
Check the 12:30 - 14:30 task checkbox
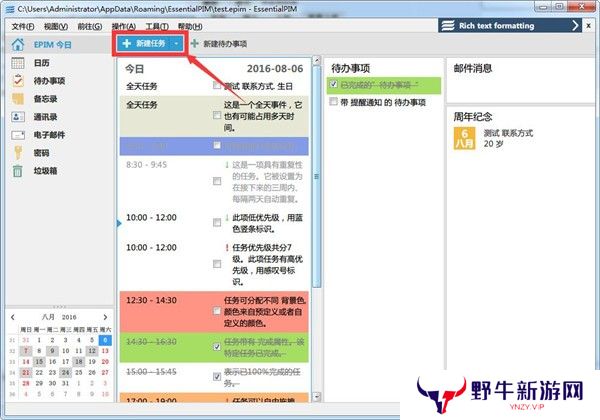point(217,311)
